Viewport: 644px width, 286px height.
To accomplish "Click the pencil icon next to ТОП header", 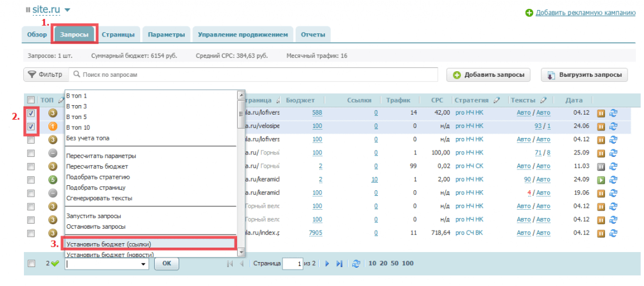I will pos(61,100).
